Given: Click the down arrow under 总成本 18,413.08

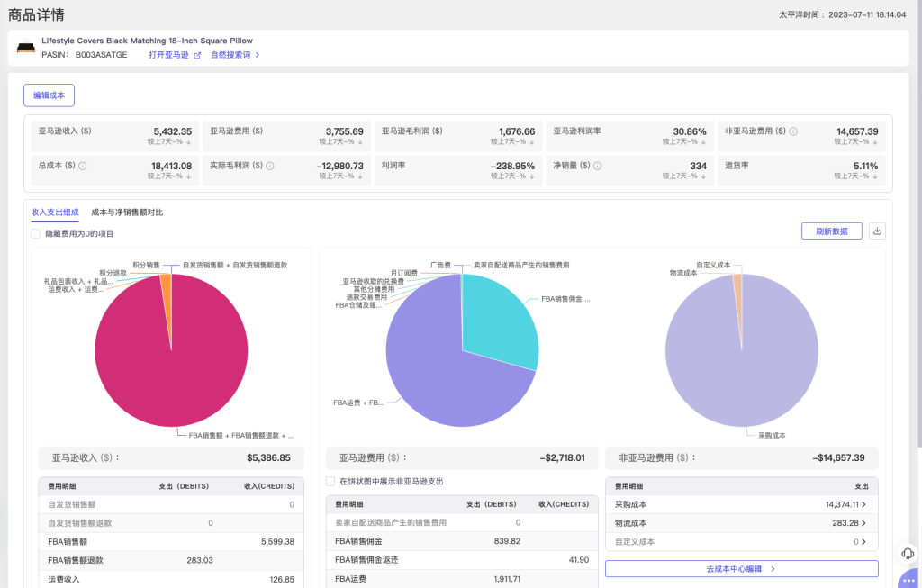Looking at the screenshot, I should tap(189, 176).
